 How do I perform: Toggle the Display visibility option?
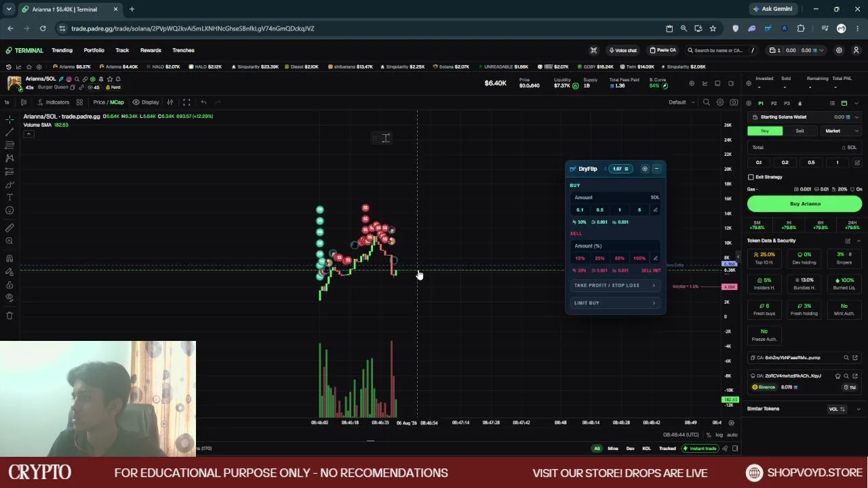click(146, 102)
